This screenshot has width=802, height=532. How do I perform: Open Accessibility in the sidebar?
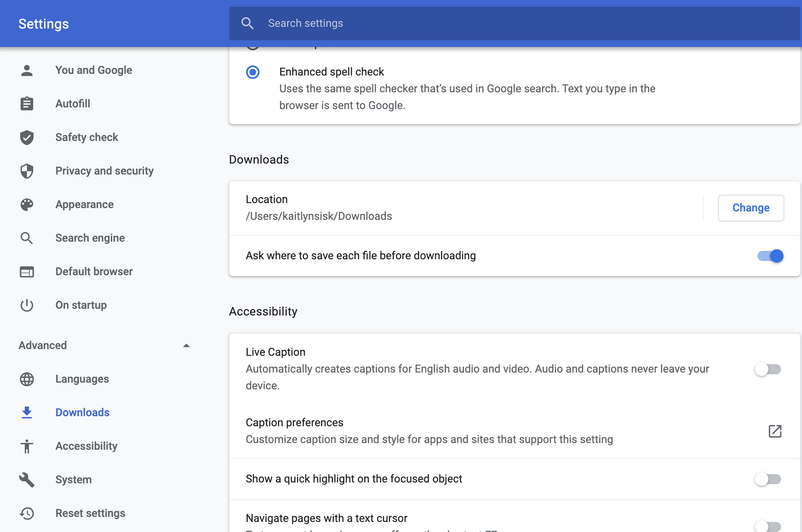[x=86, y=446]
